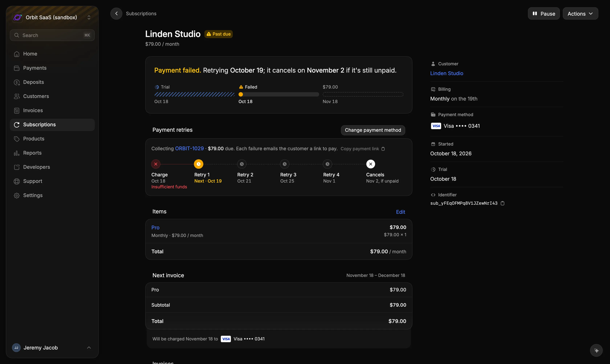Click the Visa logo in charge note
This screenshot has height=364, width=610.
pos(226,339)
